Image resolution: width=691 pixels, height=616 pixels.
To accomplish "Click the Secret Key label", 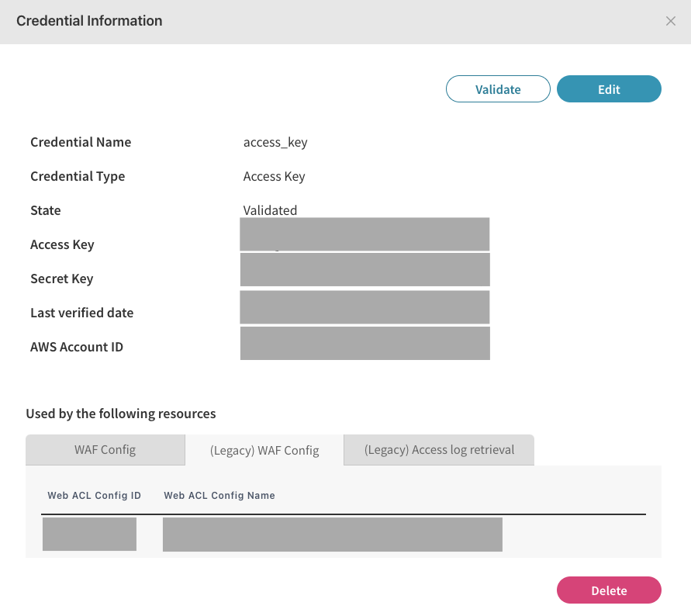I will pyautogui.click(x=61, y=279).
